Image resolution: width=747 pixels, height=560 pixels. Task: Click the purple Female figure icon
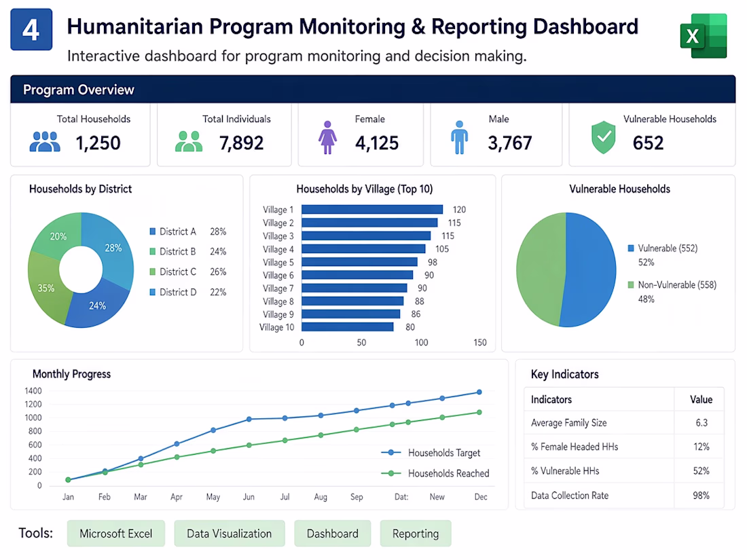[x=327, y=137]
